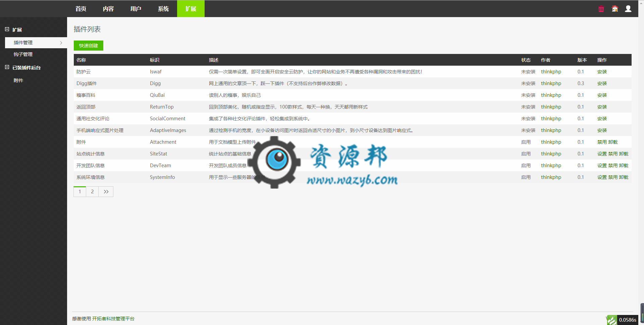Disable the 站点统计信息 plugin
644x325 pixels.
pyautogui.click(x=613, y=154)
